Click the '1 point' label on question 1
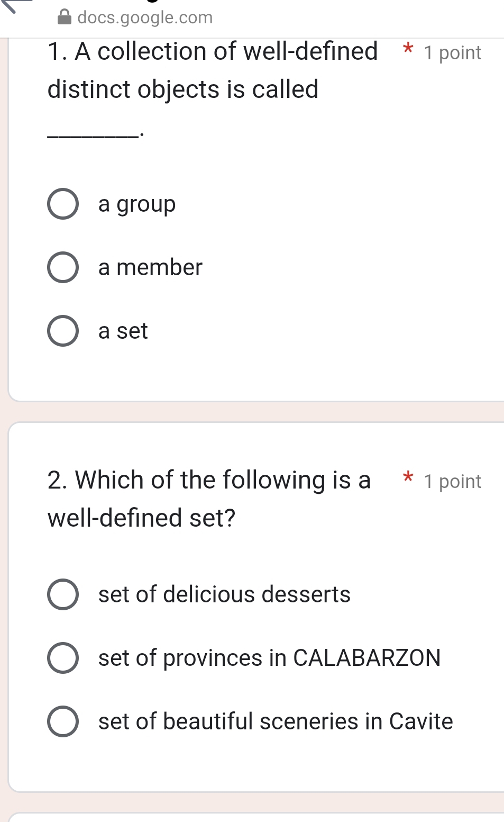 [x=452, y=52]
